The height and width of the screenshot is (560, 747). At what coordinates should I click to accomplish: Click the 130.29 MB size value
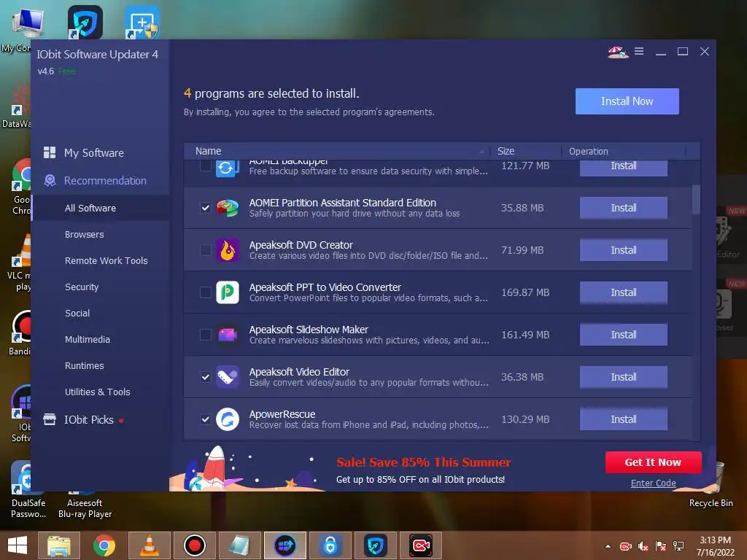[525, 419]
